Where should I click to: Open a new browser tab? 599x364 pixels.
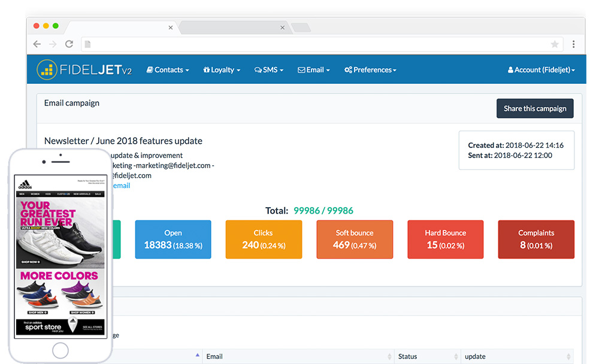click(301, 28)
